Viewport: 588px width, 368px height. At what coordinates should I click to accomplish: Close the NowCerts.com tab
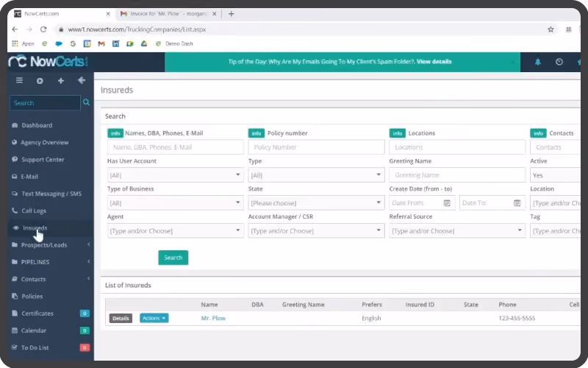pos(108,14)
